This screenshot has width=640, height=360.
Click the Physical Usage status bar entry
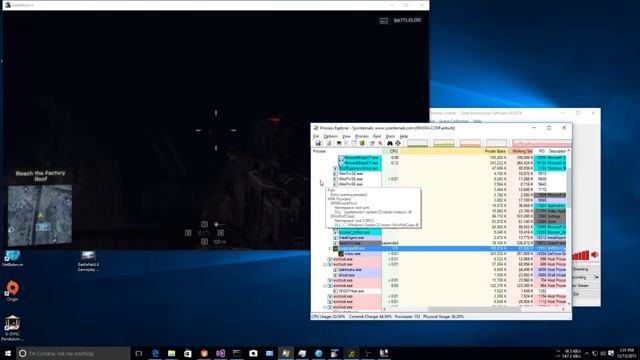pyautogui.click(x=443, y=316)
